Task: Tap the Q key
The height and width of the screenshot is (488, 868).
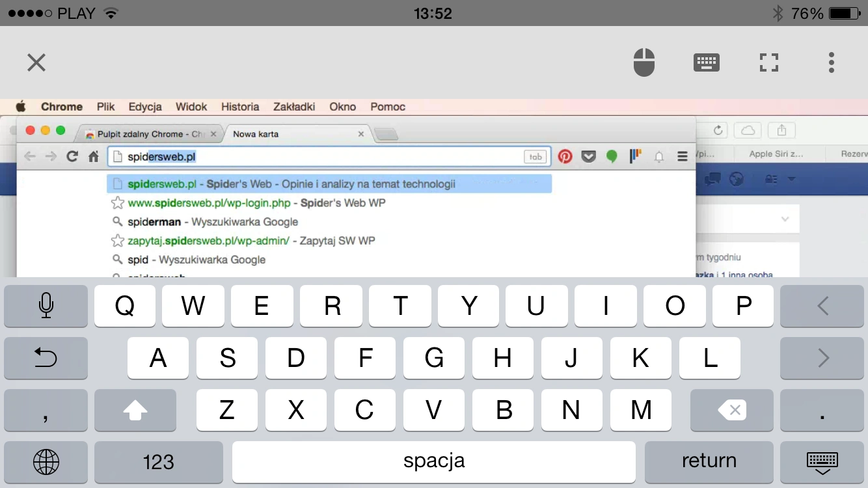Action: coord(124,305)
